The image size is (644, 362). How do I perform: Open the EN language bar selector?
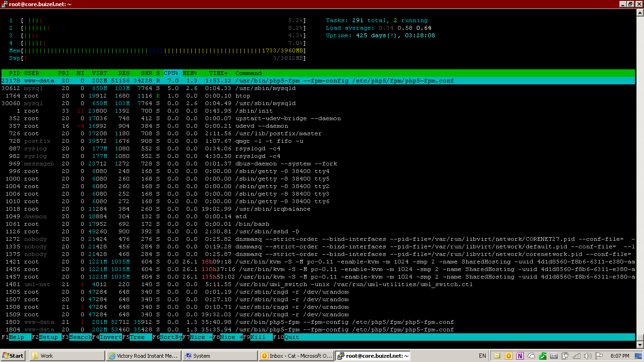coord(482,356)
